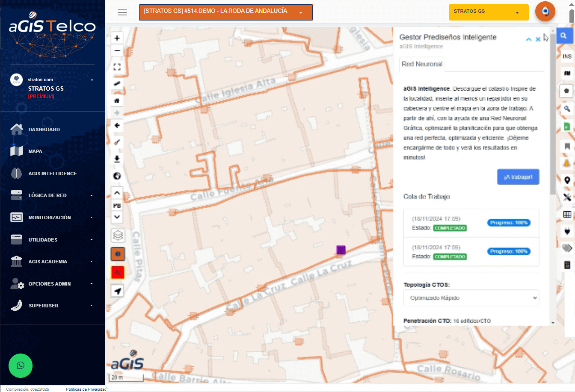The image size is (575, 392).
Task: Open the blue search tool on the right toolbar
Action: pos(563,35)
